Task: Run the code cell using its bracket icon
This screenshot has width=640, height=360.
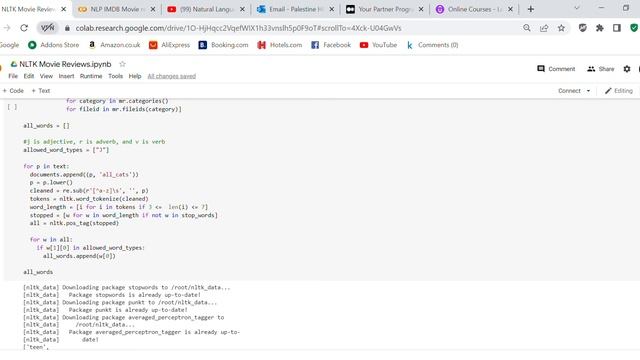Action: point(12,107)
